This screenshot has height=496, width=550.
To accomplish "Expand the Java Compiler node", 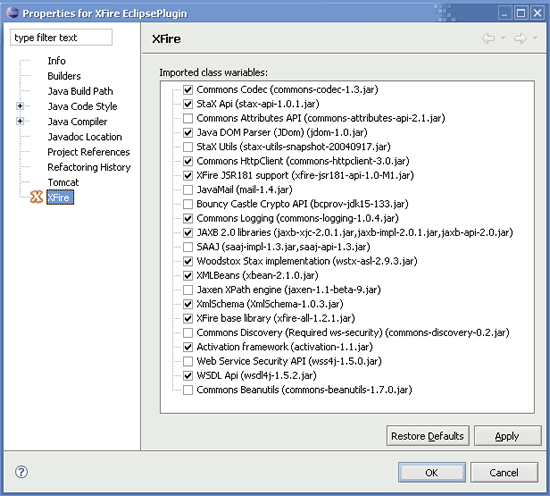I will click(20, 121).
